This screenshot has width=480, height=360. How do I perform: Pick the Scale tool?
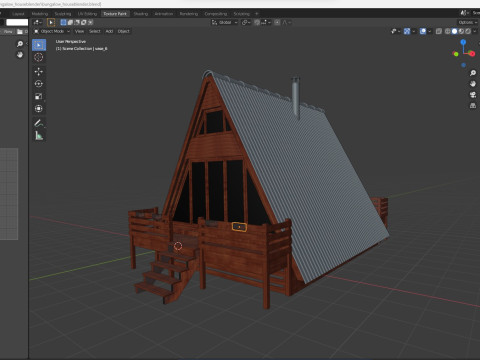pos(39,96)
